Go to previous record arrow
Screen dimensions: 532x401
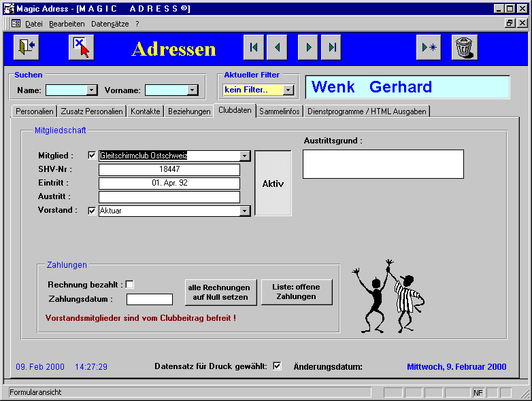click(277, 48)
